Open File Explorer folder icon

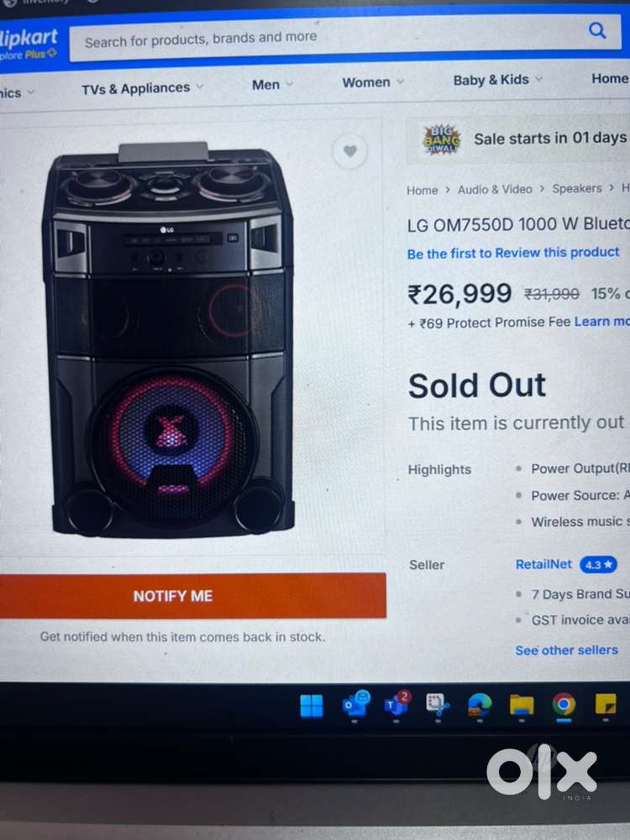pos(522,705)
